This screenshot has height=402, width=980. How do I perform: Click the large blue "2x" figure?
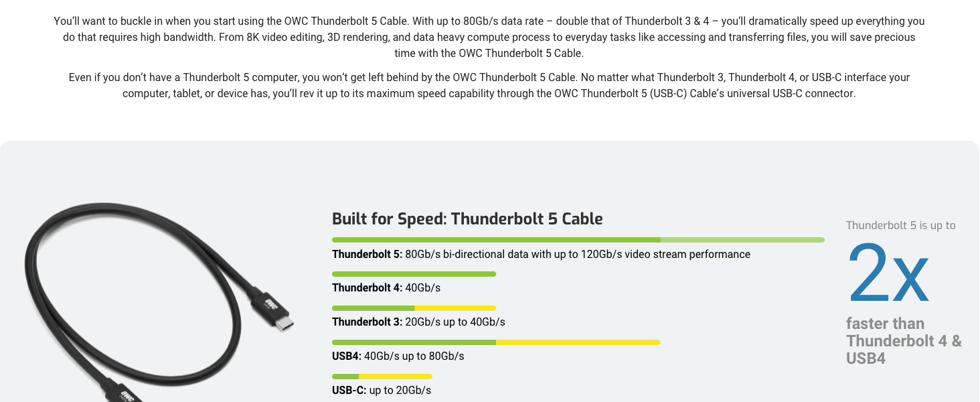[x=888, y=273]
